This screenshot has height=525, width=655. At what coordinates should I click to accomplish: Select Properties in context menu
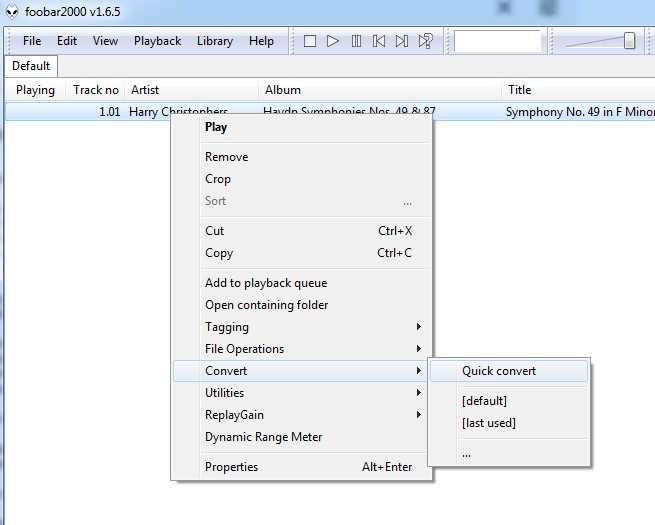232,467
